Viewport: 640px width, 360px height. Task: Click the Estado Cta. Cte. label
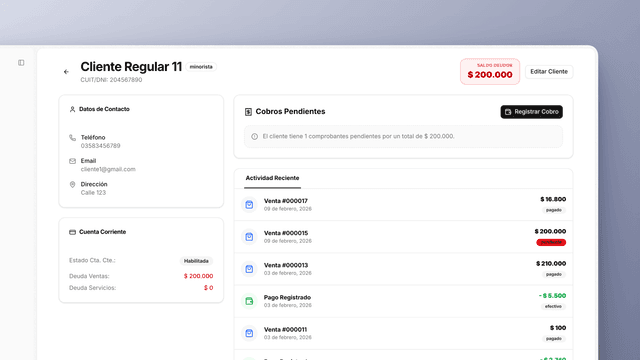[x=92, y=260]
